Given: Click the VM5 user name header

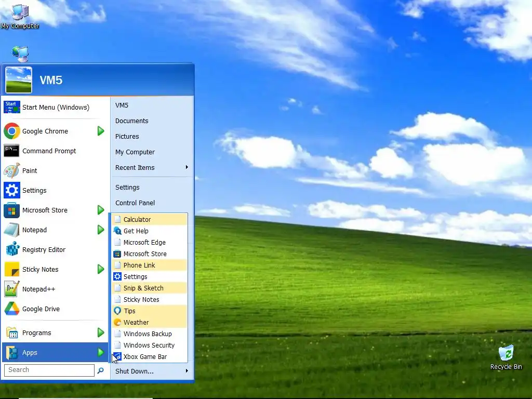Looking at the screenshot, I should pyautogui.click(x=51, y=80).
